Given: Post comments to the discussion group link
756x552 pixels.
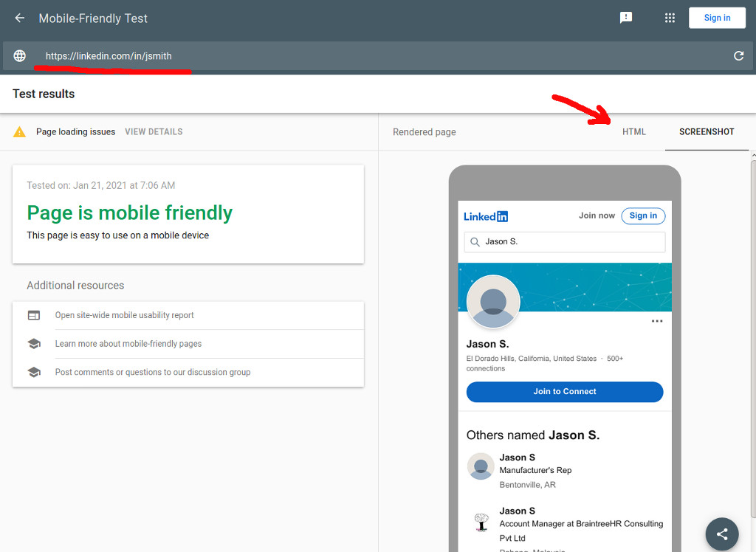Looking at the screenshot, I should click(153, 372).
